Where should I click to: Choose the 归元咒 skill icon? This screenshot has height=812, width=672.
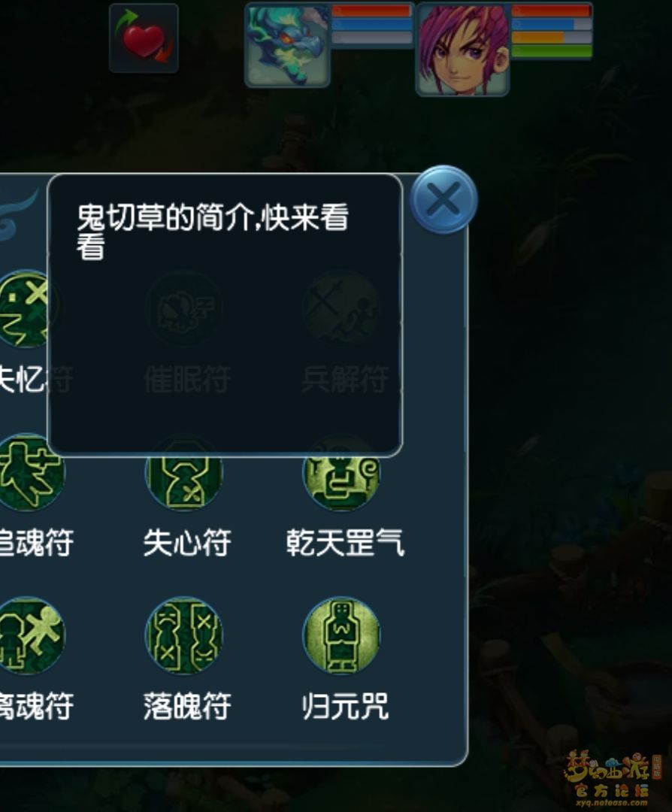tap(341, 635)
